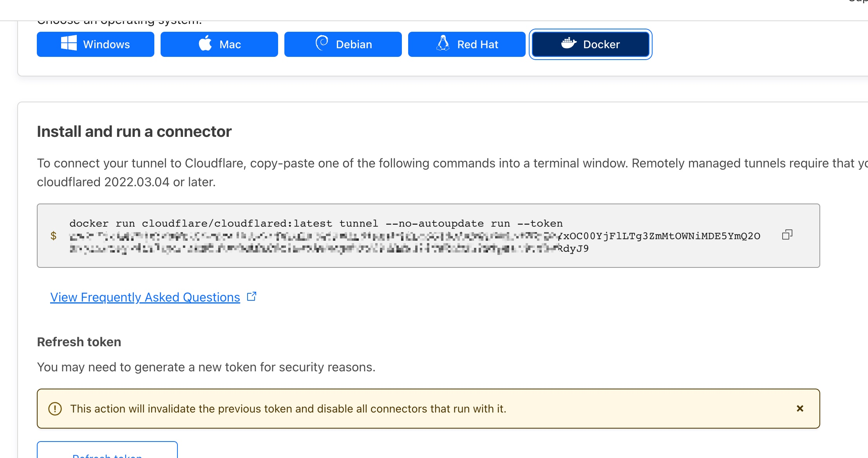This screenshot has height=458, width=868.
Task: Select the Docker operating system button
Action: (591, 44)
